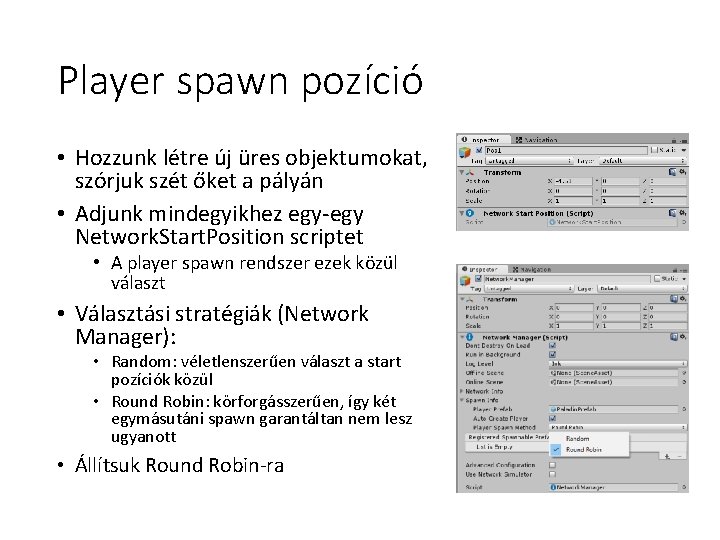720x540 pixels.
Task: Open the Pos1 Transform gear settings menu
Action: (x=683, y=172)
